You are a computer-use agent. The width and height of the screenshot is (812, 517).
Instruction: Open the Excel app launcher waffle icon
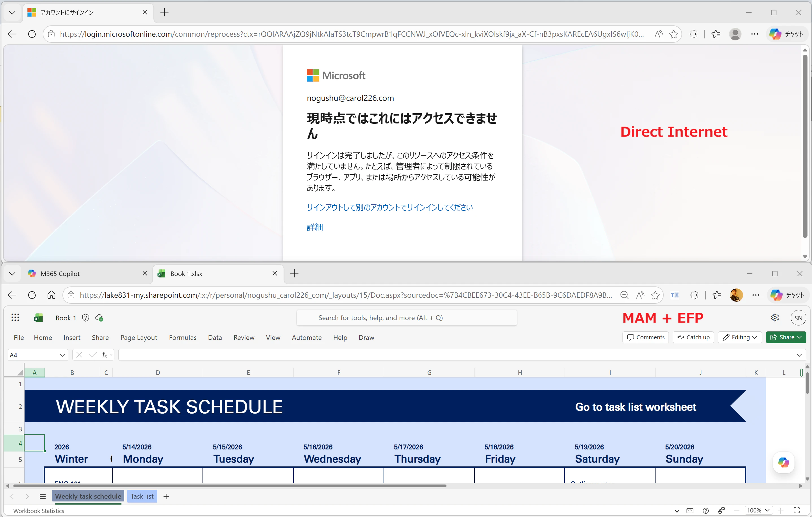coord(15,317)
